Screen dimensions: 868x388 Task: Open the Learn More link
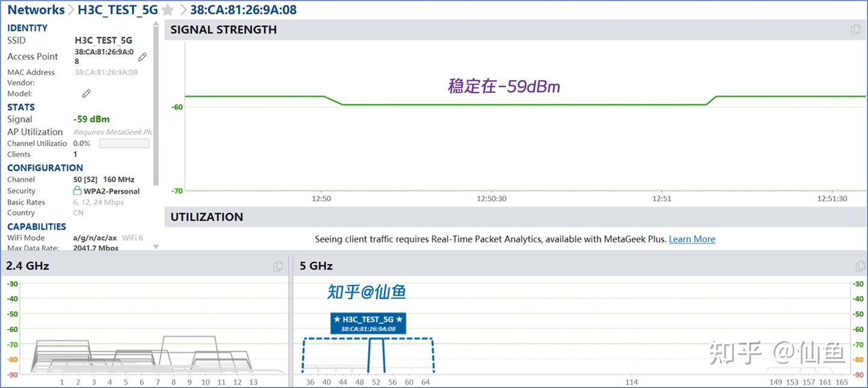691,239
